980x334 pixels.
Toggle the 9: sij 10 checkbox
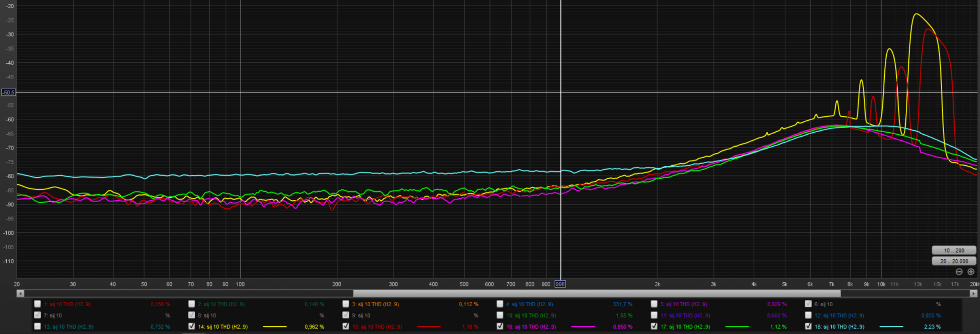[x=345, y=315]
